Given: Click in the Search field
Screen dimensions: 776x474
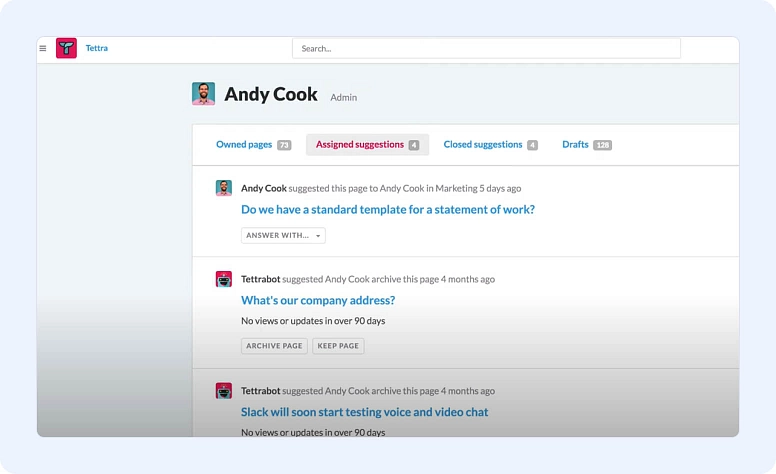Looking at the screenshot, I should 486,48.
